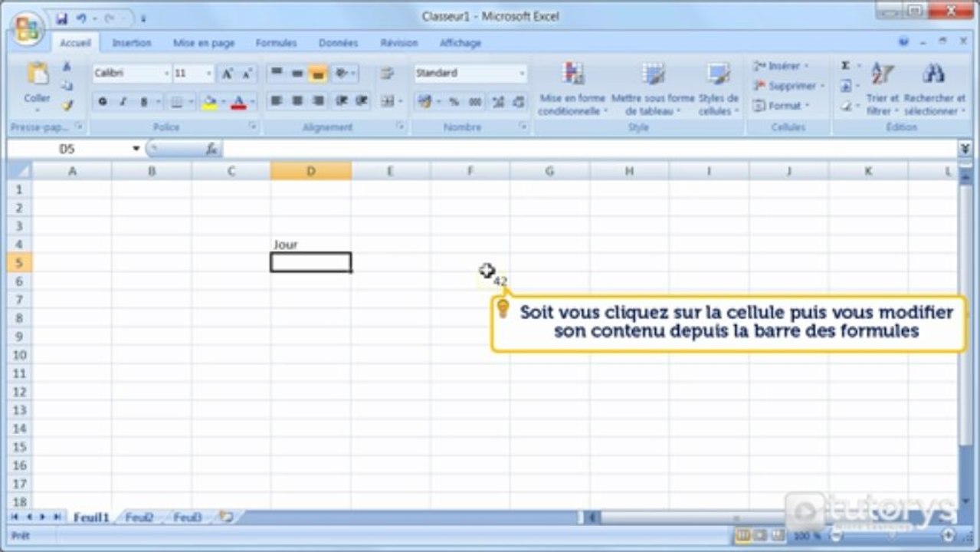This screenshot has width=980, height=552.
Task: Apply the yellow fill color bucket
Action: [209, 102]
